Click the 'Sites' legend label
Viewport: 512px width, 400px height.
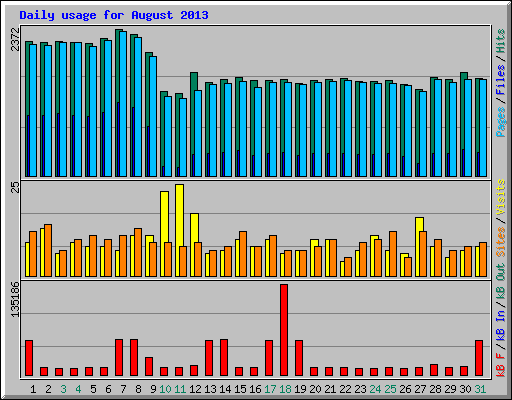(x=500, y=242)
